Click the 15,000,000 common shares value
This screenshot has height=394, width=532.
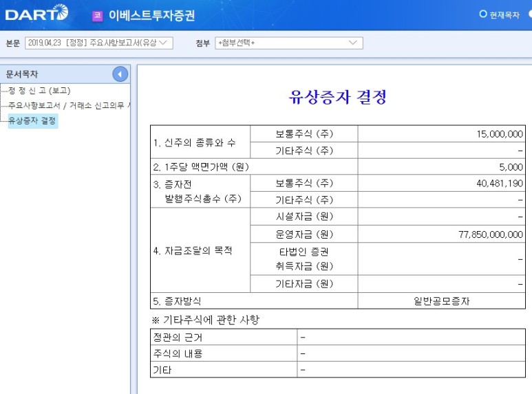click(500, 134)
